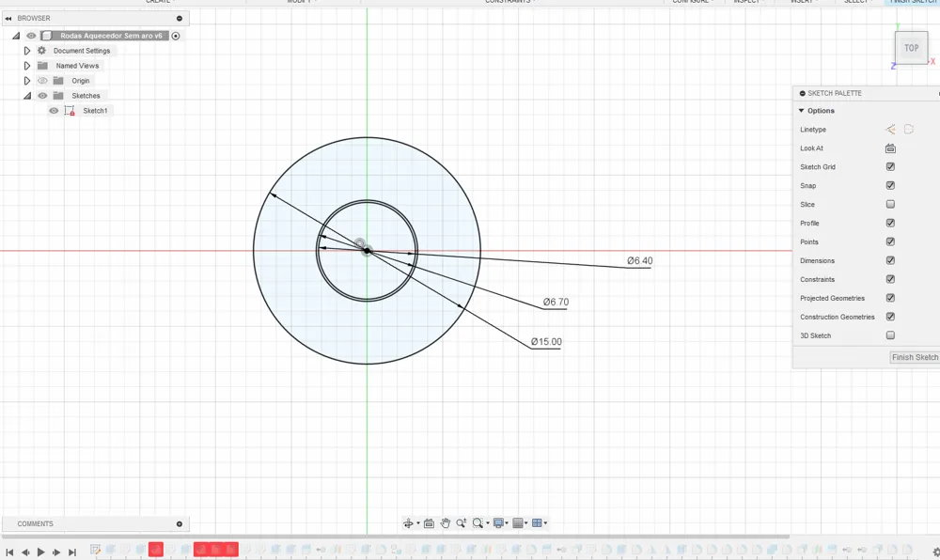Viewport: 940px width, 560px height.
Task: Jump timeline to beginning
Action: coord(9,552)
